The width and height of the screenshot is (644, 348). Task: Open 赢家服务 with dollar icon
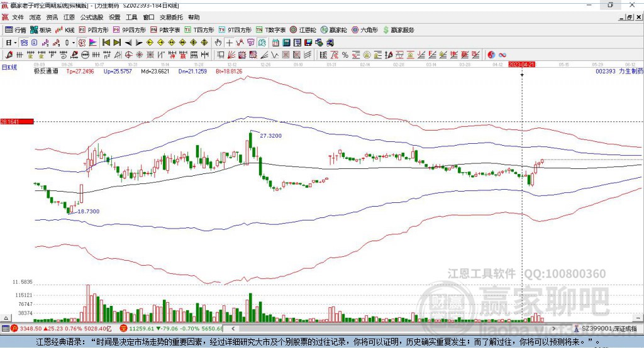coord(398,30)
